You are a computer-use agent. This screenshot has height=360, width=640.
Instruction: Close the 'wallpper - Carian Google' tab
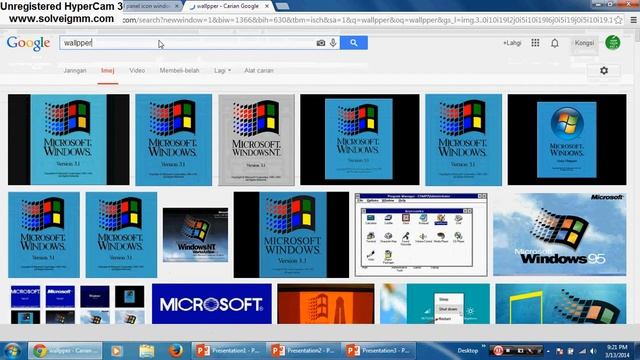267,6
